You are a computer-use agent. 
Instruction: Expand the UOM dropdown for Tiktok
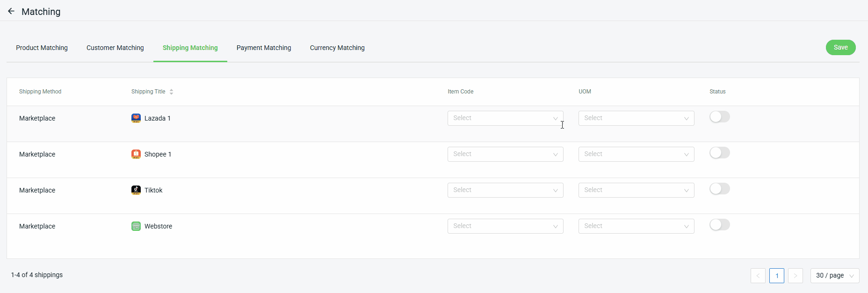tap(636, 190)
